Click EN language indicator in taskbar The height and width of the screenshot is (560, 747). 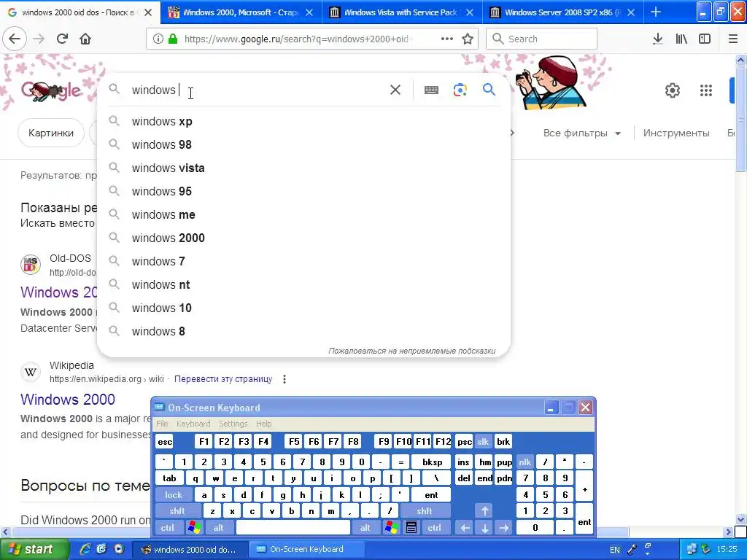(x=614, y=550)
